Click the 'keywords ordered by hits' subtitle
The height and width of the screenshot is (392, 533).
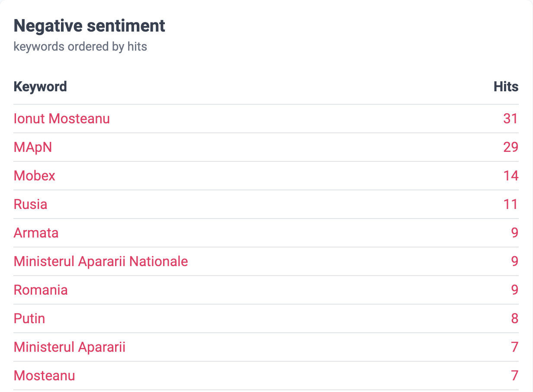point(80,47)
